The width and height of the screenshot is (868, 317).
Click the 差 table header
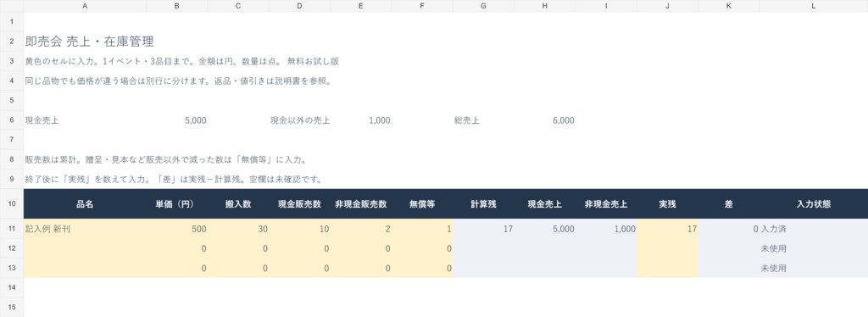tap(729, 204)
